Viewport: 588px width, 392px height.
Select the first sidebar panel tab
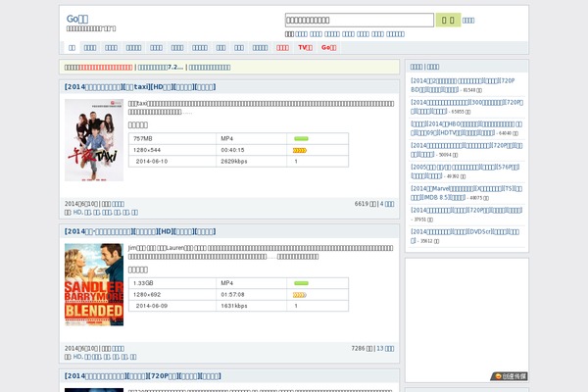pos(416,67)
